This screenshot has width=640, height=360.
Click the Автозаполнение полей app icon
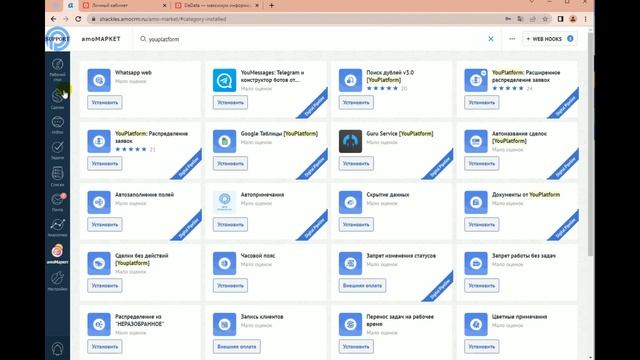pos(99,202)
